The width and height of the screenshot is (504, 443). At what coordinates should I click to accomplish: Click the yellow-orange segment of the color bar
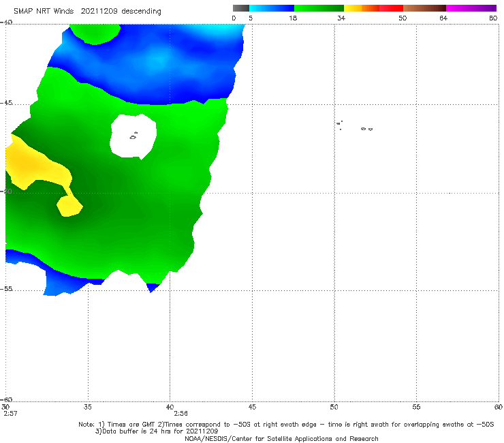362,8
